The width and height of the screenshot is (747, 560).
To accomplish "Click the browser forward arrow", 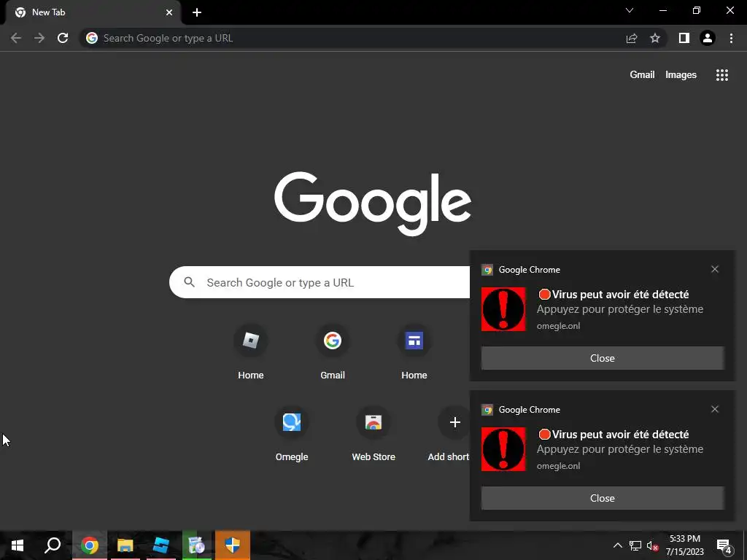I will [39, 38].
